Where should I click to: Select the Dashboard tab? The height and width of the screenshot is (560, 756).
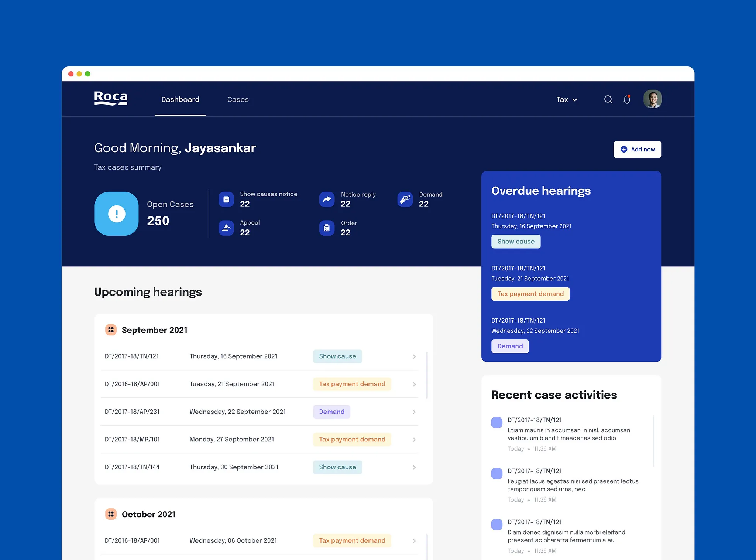pyautogui.click(x=180, y=99)
